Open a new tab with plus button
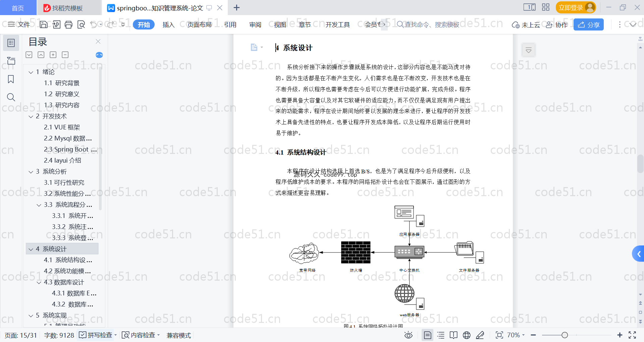Image resolution: width=644 pixels, height=342 pixels. [236, 7]
